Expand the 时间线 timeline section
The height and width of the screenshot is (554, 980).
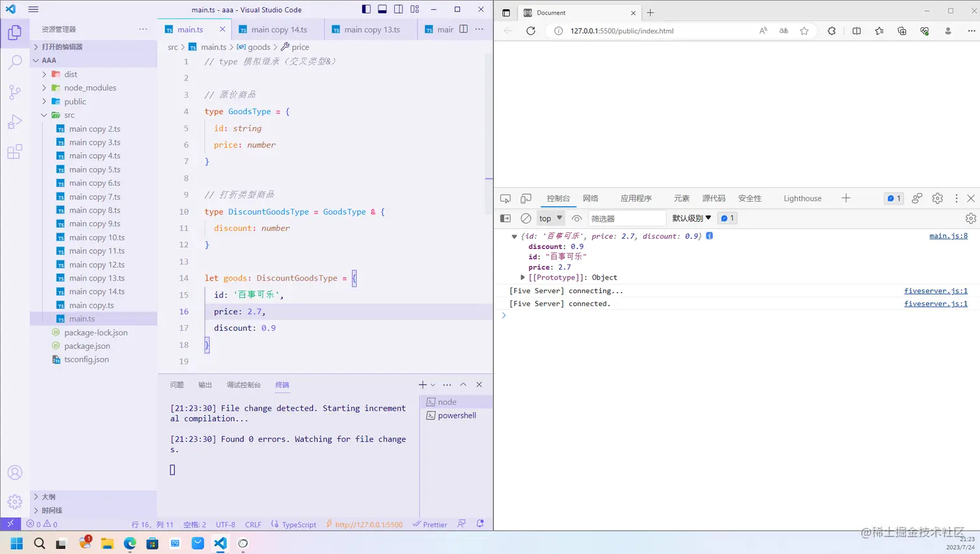point(93,511)
